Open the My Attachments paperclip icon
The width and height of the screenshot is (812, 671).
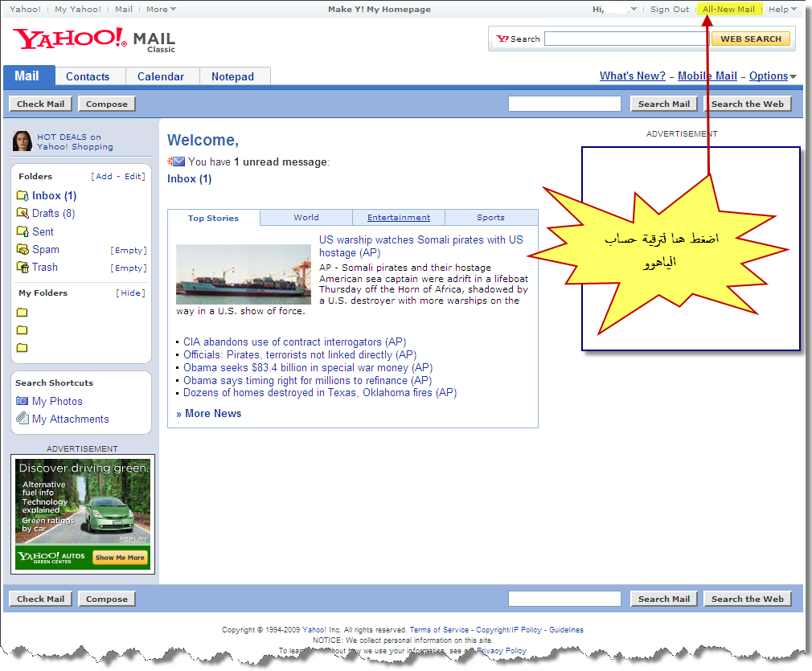[22, 418]
